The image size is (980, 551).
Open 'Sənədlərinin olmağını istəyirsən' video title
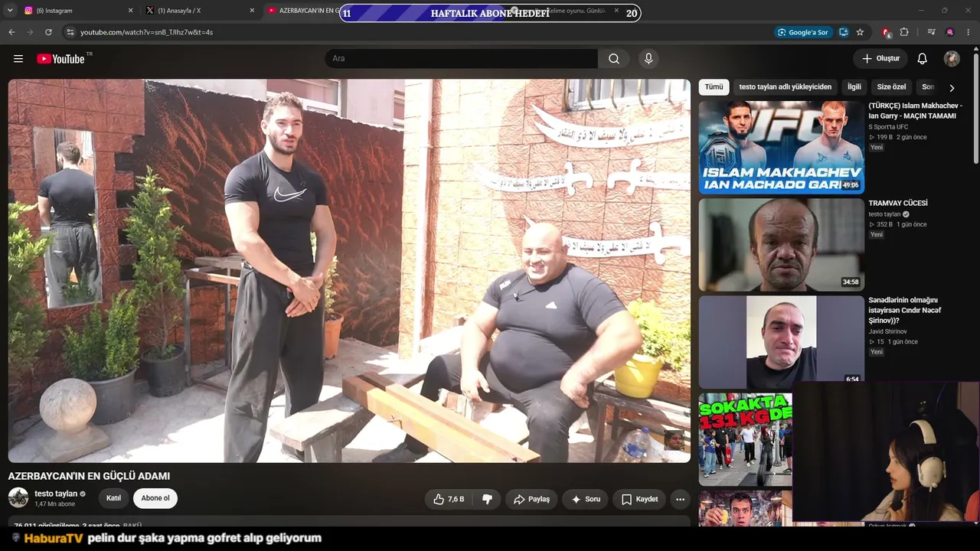(904, 311)
